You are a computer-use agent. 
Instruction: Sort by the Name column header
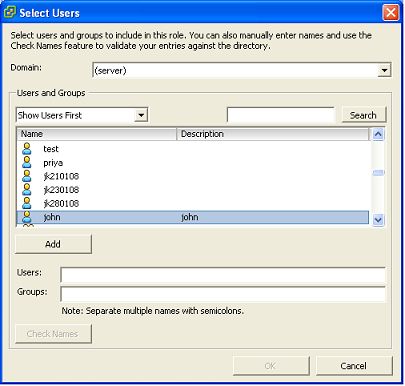(x=96, y=134)
